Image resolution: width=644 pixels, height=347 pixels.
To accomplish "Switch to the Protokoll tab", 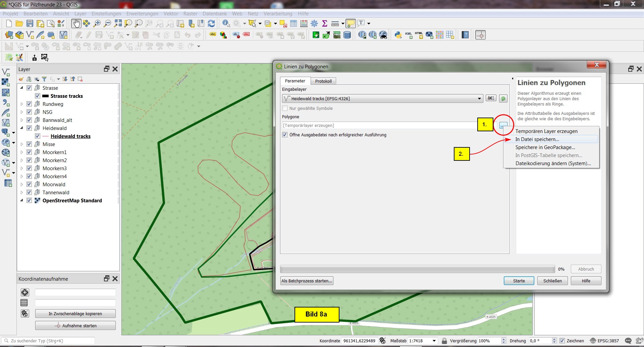I will click(323, 81).
